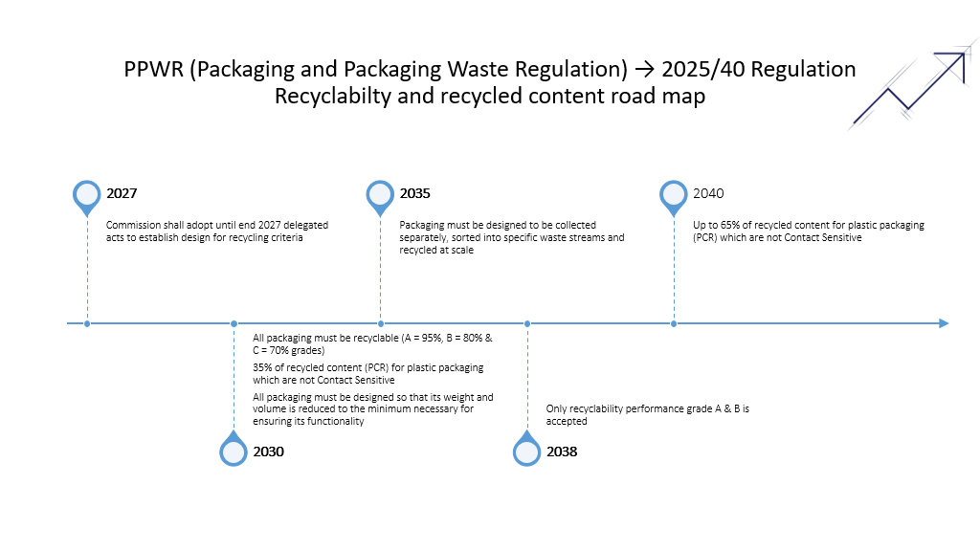980x551 pixels.
Task: Click the arrowhead at the timeline's right end
Action: click(x=943, y=323)
